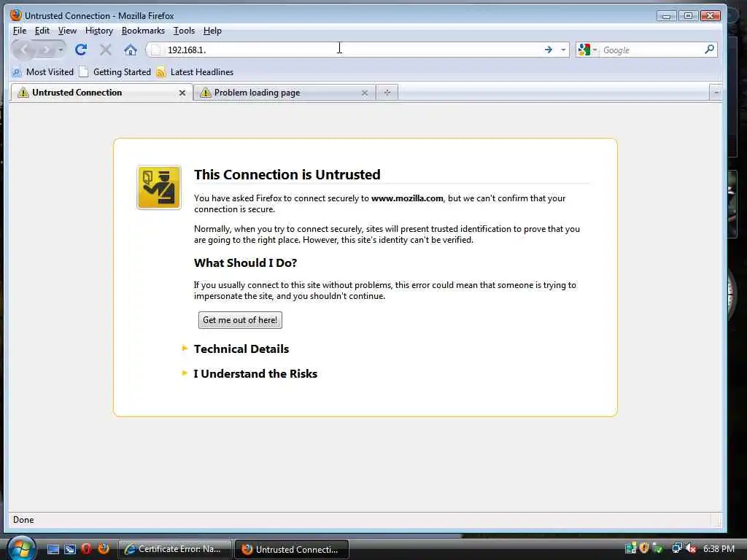Launch Firefox from quick launch
Screen dimensions: 747x560
[x=104, y=548]
